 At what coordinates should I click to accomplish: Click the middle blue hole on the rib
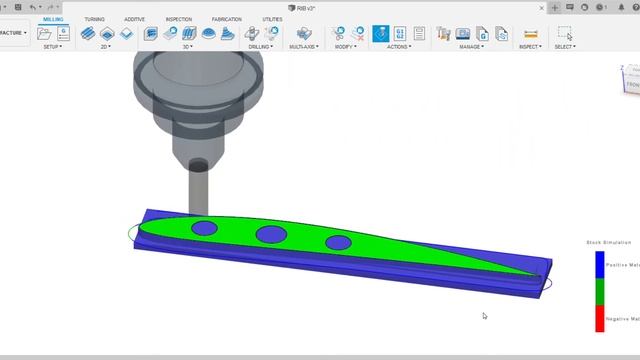pyautogui.click(x=271, y=234)
